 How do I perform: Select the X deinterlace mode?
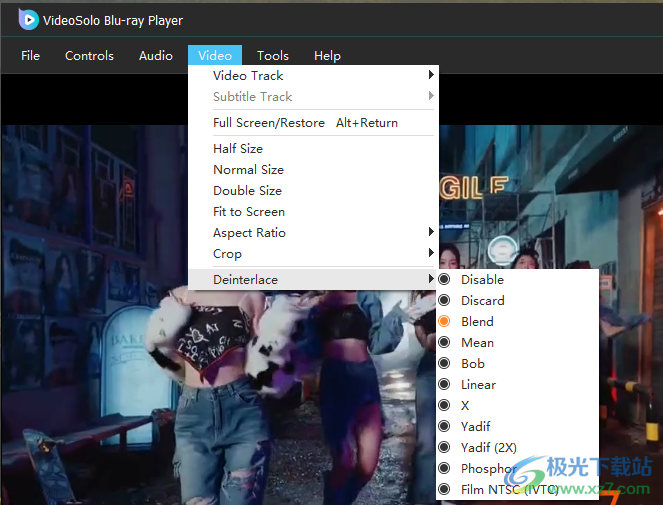coord(517,406)
